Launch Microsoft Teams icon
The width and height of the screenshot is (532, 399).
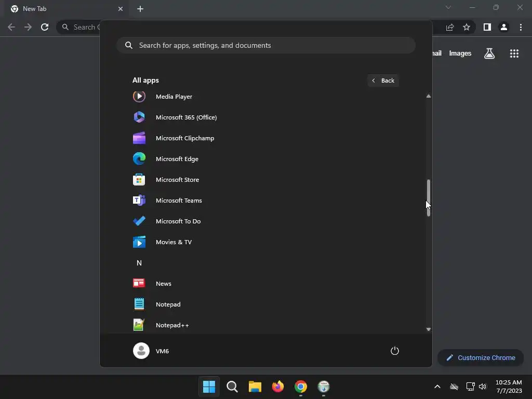point(139,200)
